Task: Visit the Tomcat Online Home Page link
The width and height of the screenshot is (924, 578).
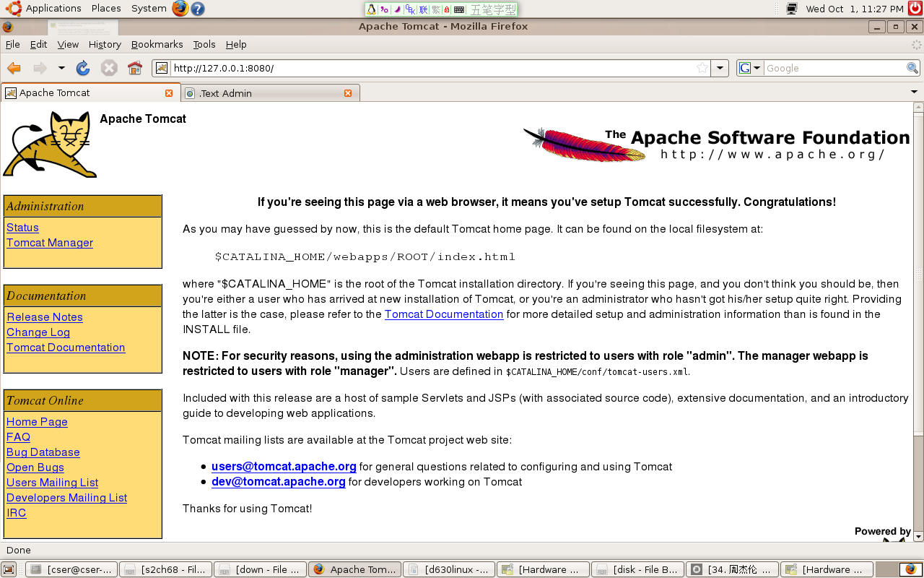Action: point(37,422)
